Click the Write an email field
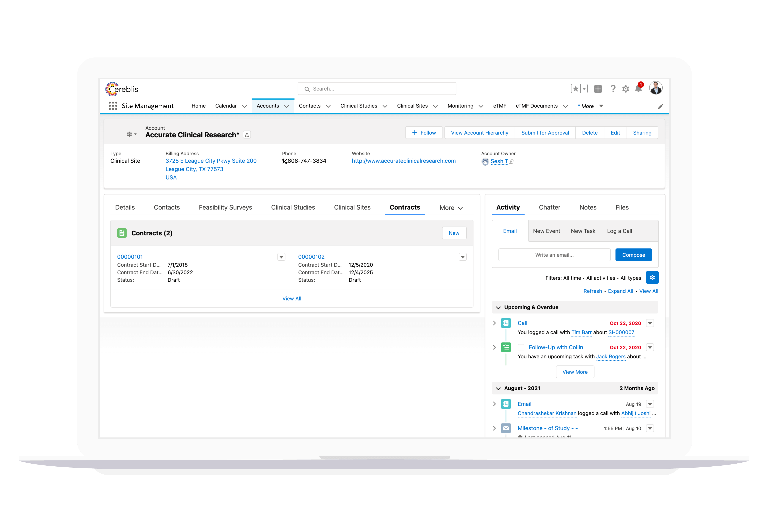 [554, 255]
